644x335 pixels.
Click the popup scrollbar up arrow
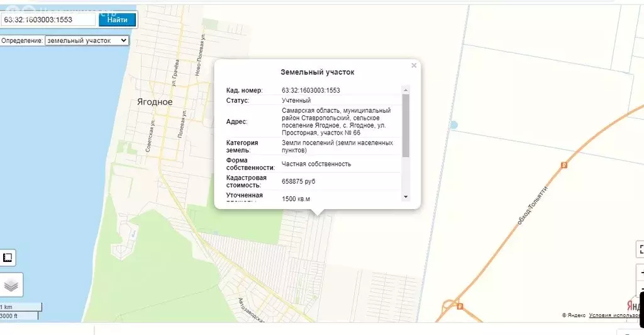coord(406,89)
